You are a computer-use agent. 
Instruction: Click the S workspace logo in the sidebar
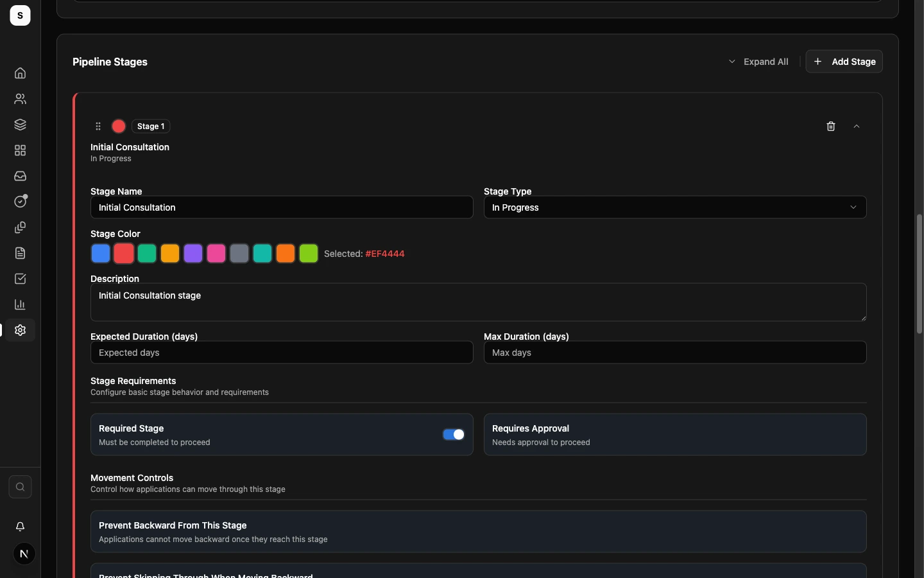[x=20, y=15]
